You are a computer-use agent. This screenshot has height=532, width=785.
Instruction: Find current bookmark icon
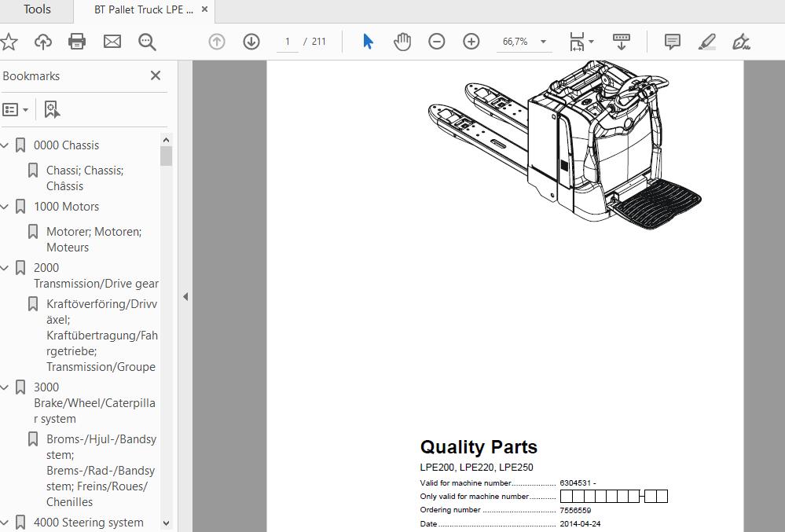pos(52,109)
